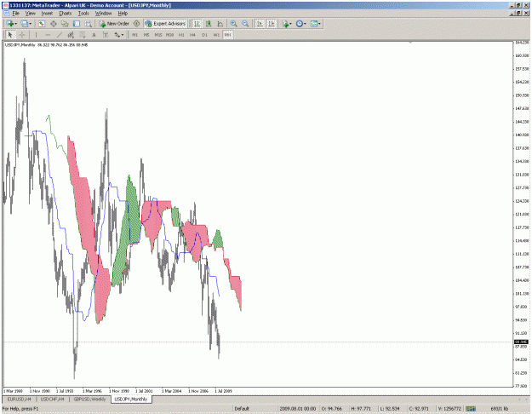Show the Market Watch window
This screenshot has height=414, width=532.
tap(42, 24)
